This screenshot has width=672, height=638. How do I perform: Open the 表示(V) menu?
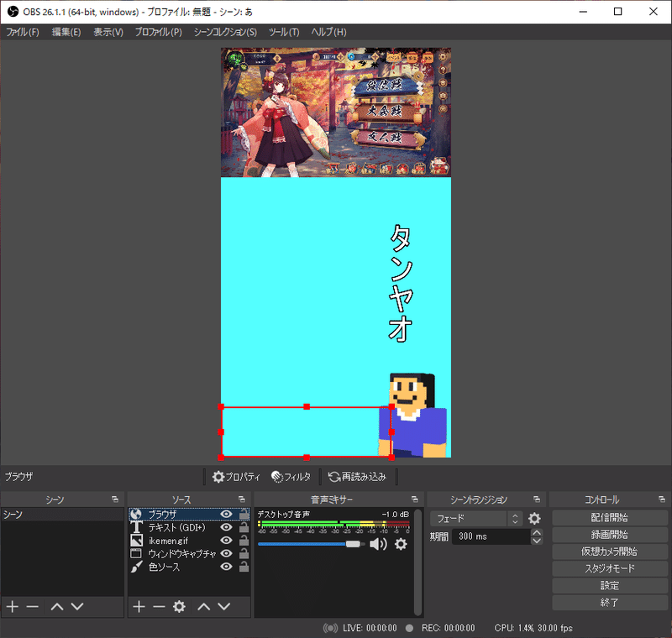click(x=108, y=32)
